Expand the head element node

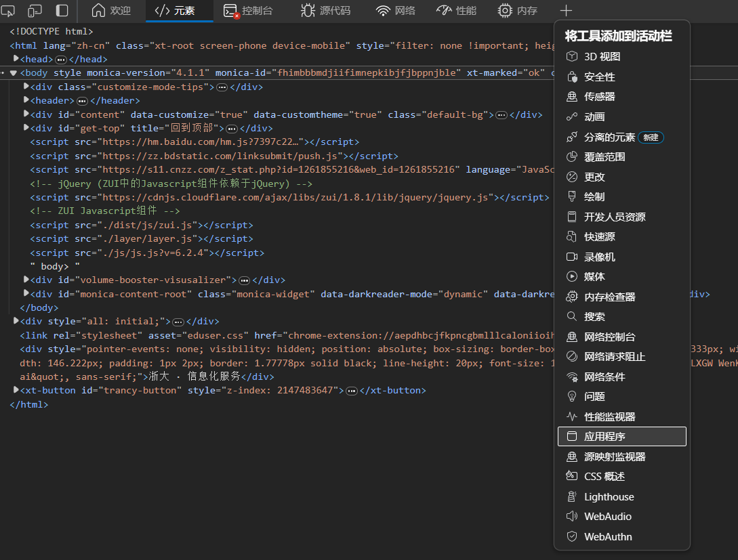click(x=16, y=58)
